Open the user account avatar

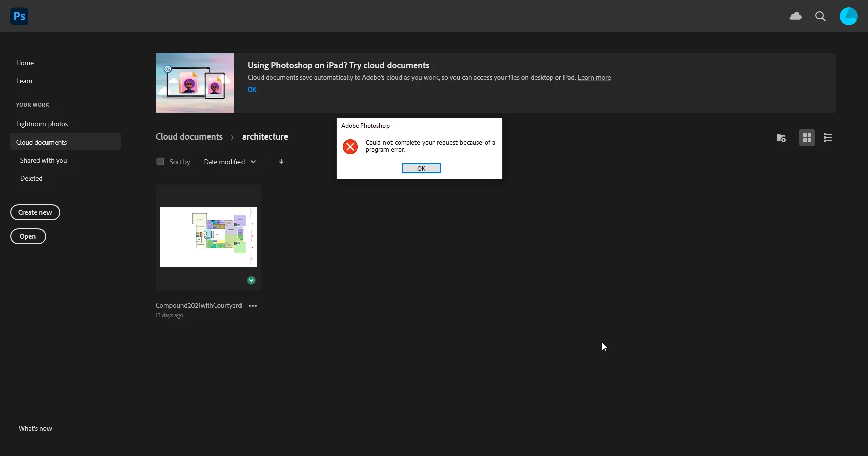[x=849, y=16]
